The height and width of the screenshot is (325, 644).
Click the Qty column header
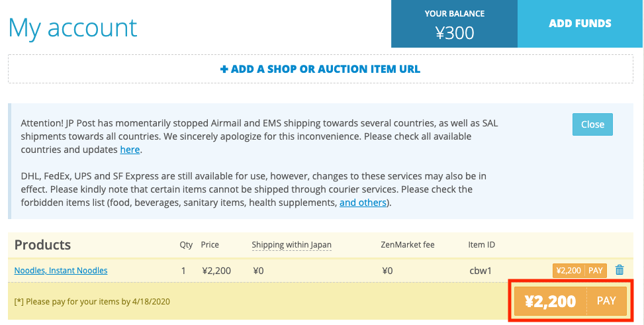(x=186, y=245)
